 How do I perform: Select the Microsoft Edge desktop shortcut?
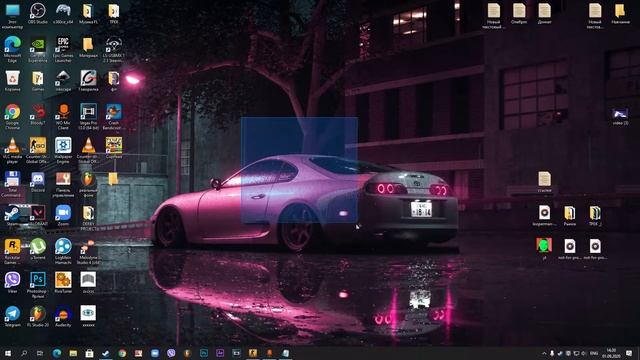12,44
